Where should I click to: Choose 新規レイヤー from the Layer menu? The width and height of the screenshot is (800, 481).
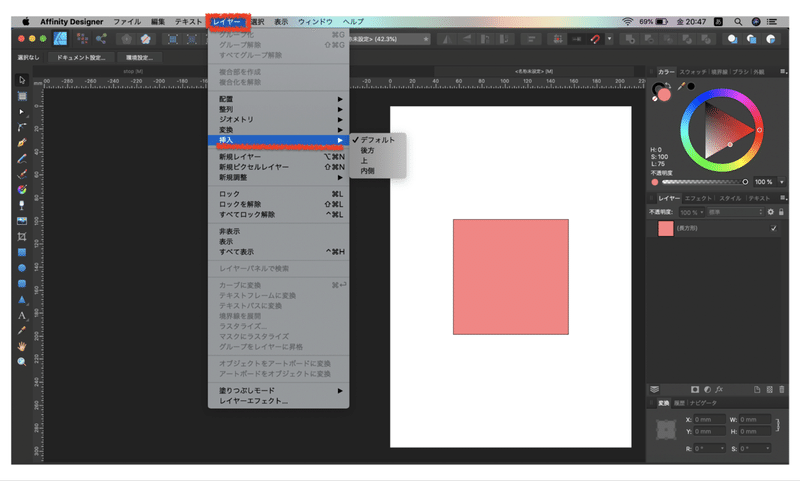point(279,157)
